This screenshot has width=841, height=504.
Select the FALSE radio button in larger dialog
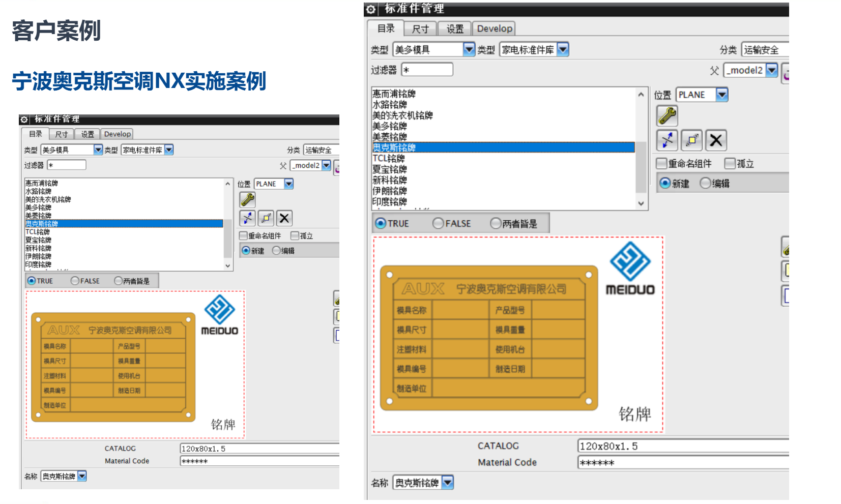tap(438, 223)
